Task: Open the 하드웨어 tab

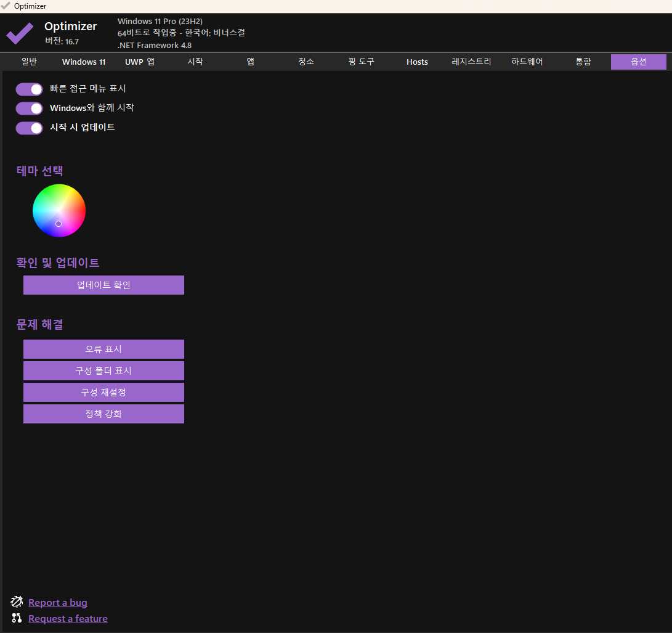Action: (x=527, y=62)
